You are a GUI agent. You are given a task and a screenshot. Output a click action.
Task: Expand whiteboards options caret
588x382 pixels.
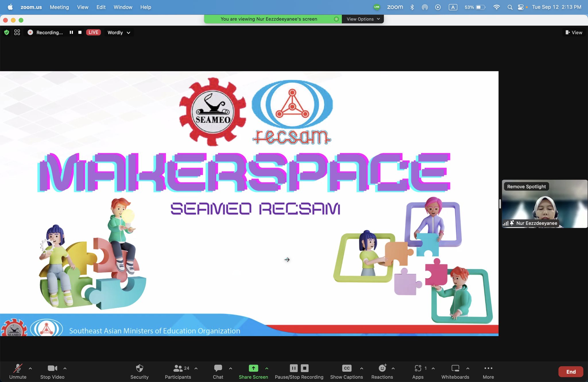(468, 368)
